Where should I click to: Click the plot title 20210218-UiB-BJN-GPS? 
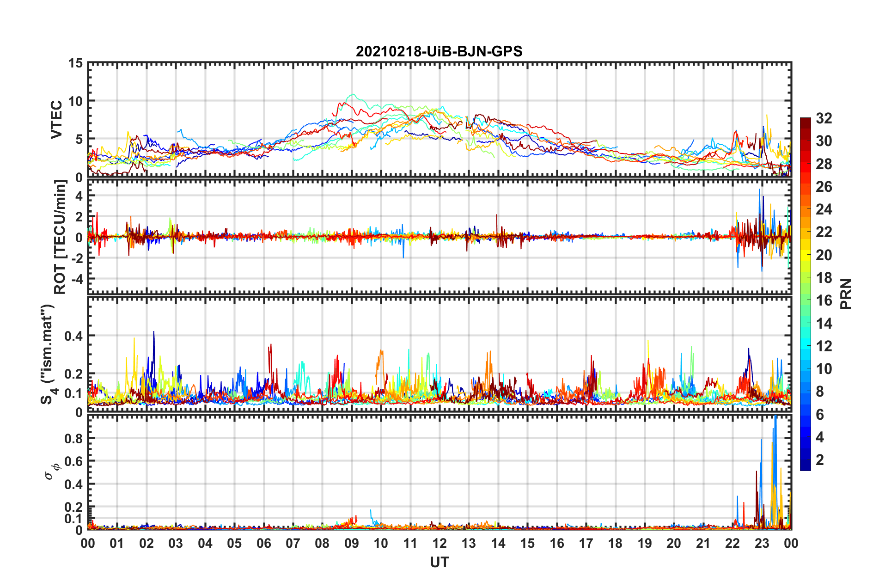point(439,51)
